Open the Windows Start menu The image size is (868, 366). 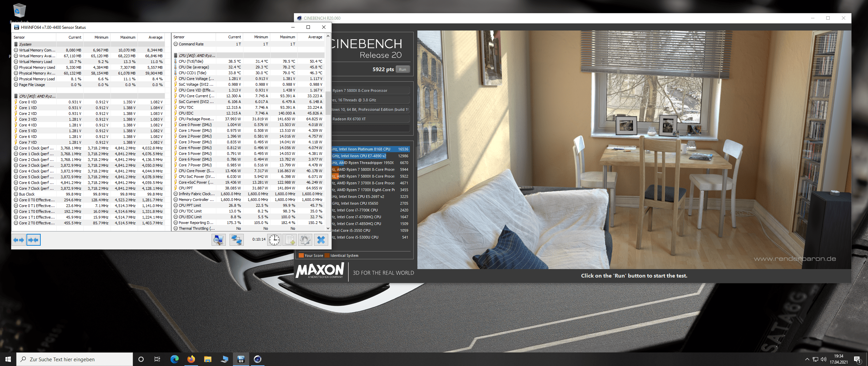(8, 359)
